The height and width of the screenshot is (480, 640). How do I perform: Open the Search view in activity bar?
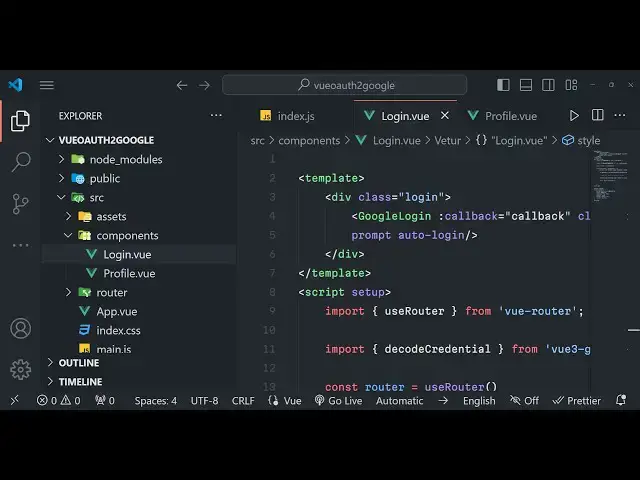20,162
